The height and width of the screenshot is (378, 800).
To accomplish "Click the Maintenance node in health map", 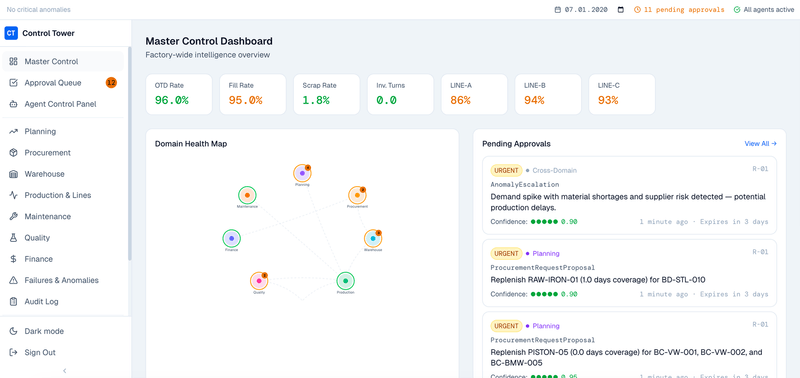I will [247, 195].
